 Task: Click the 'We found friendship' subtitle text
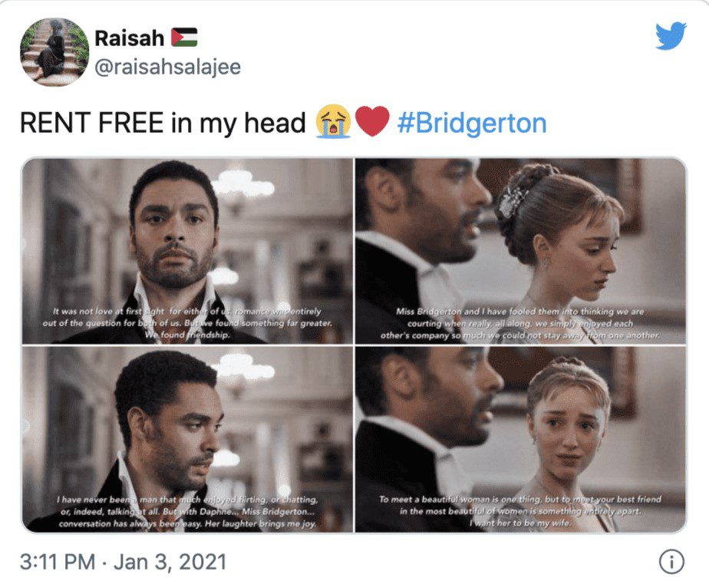coord(187,335)
